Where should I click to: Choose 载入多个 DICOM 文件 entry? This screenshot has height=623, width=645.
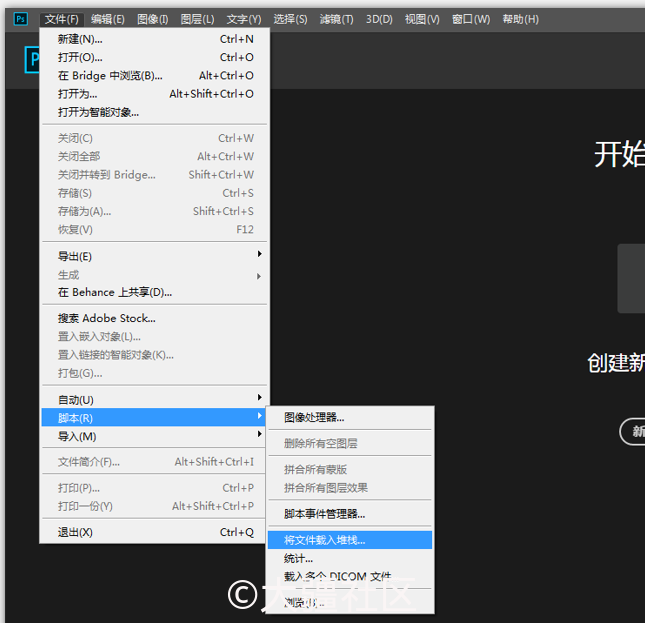click(x=350, y=577)
